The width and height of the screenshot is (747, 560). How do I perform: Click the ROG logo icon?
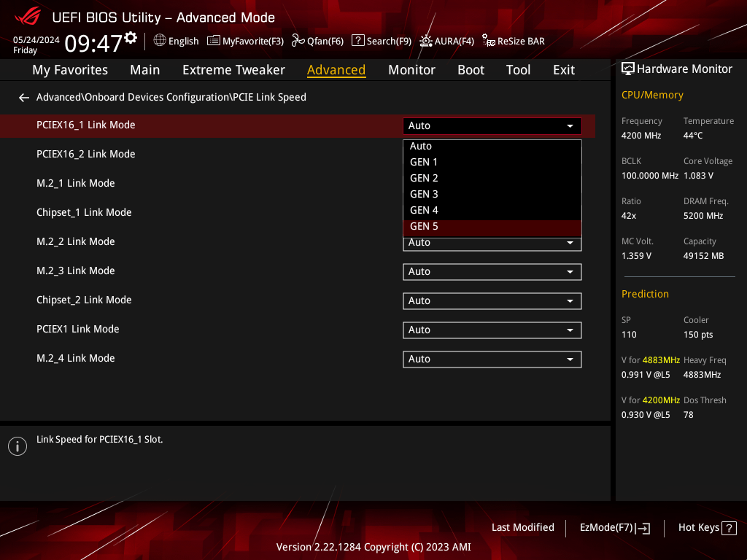28,16
